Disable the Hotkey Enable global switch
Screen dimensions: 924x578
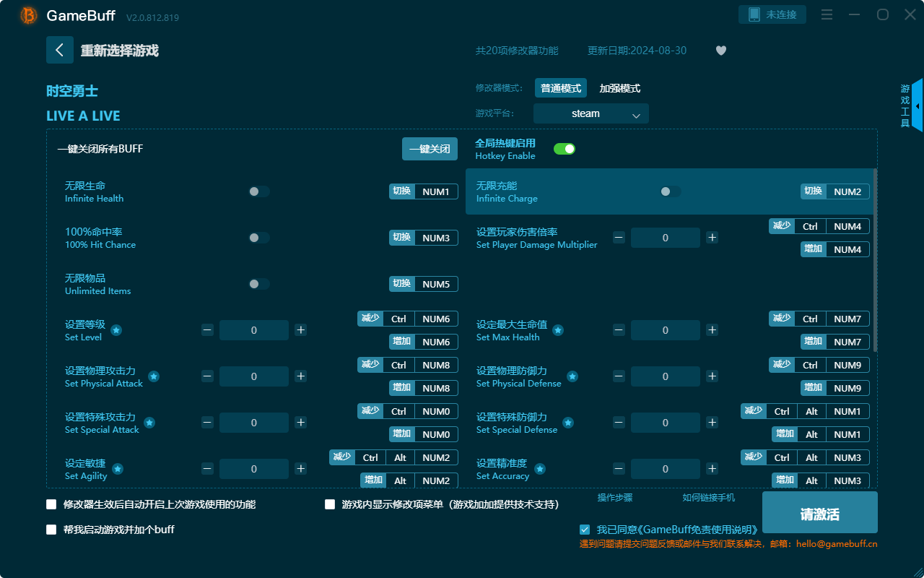(564, 148)
